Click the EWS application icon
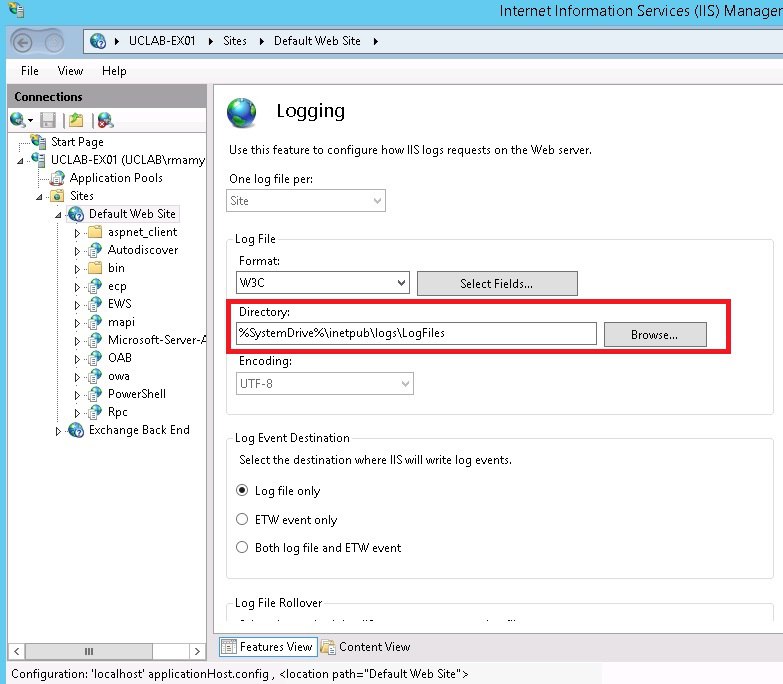The image size is (783, 684). pos(95,304)
